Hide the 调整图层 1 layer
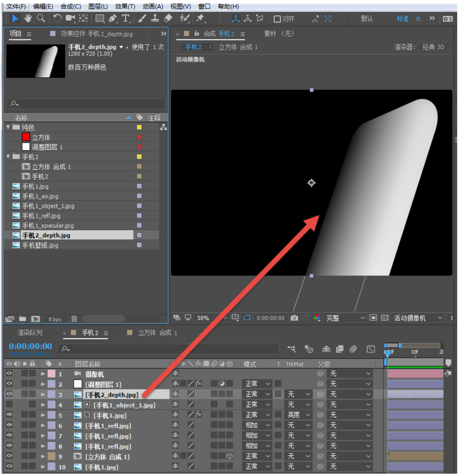The width and height of the screenshot is (460, 476). [9, 384]
